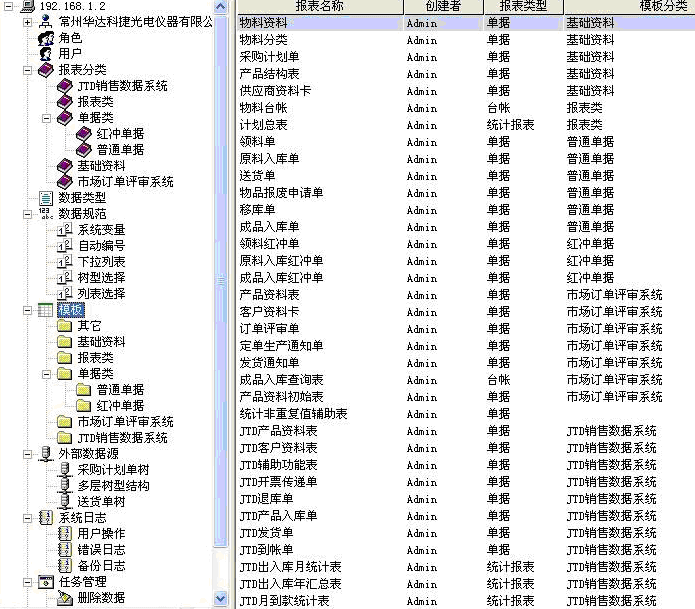The height and width of the screenshot is (609, 695).
Task: Click the 角色 role icon in the tree
Action: pos(45,38)
